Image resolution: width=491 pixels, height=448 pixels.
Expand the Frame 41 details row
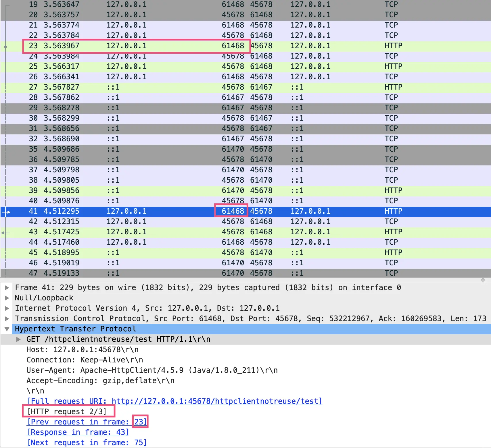pos(7,287)
